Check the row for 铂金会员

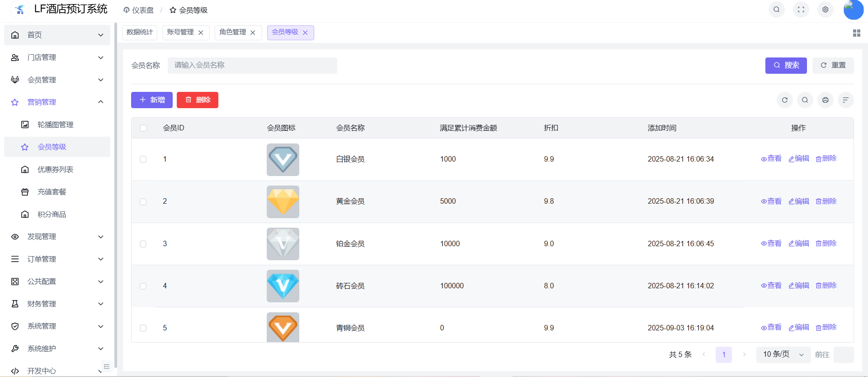[x=143, y=244]
